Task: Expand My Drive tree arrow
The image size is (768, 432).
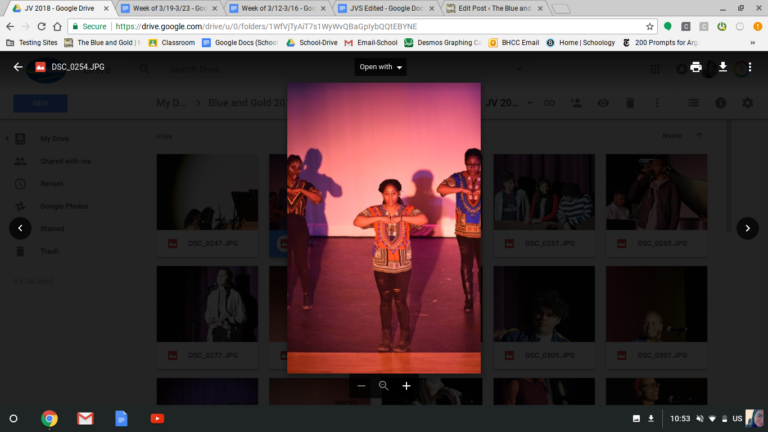Action: [7, 139]
